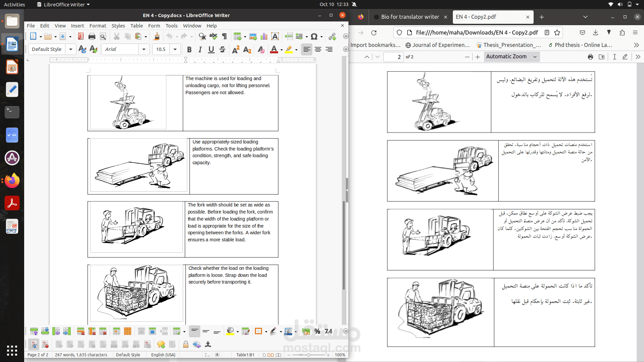The height and width of the screenshot is (362, 644).
Task: Open the Insert menu
Action: tap(77, 26)
